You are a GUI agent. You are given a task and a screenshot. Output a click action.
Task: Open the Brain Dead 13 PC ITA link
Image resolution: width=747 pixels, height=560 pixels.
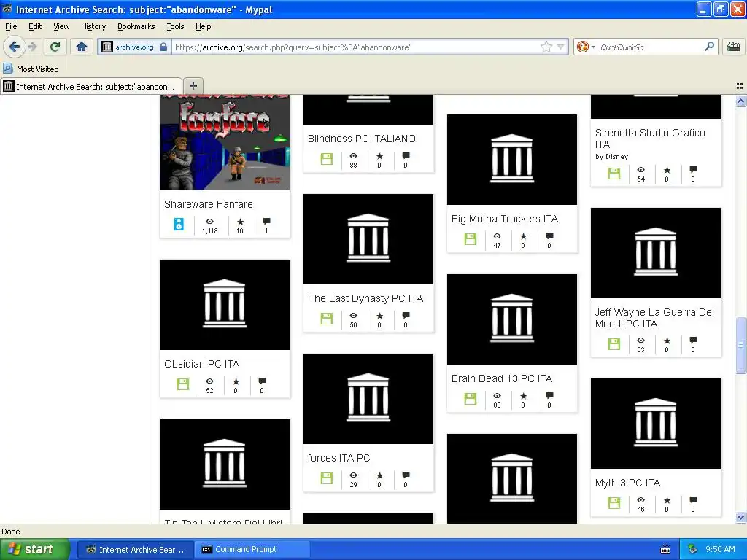tap(502, 378)
